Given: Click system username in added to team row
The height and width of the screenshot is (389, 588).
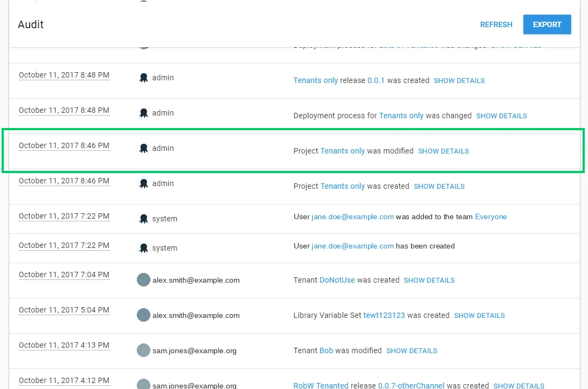Looking at the screenshot, I should 165,219.
